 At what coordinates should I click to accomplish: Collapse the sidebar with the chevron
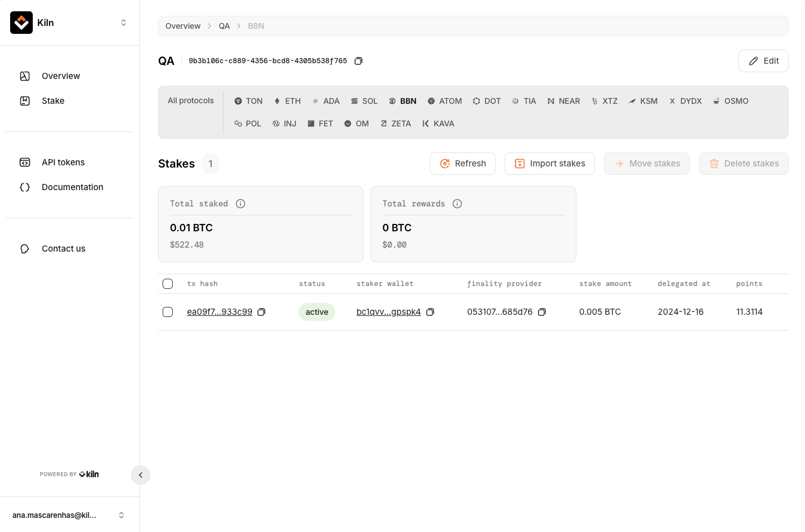(141, 475)
